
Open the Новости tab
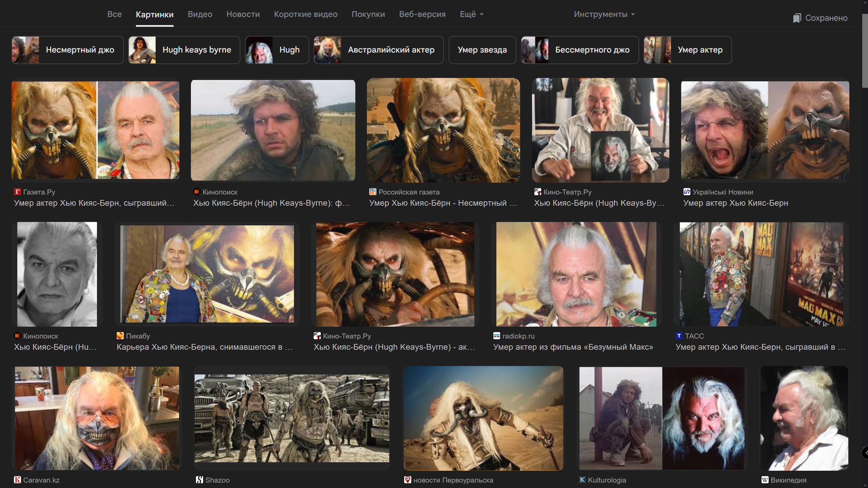[243, 14]
